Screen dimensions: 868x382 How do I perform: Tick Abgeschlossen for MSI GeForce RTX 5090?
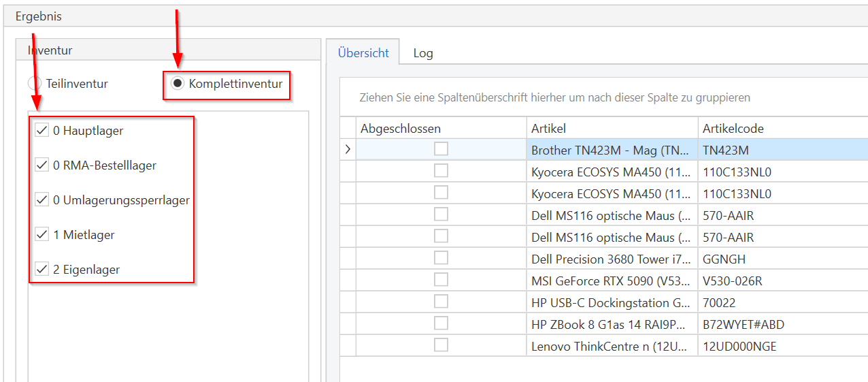point(441,280)
